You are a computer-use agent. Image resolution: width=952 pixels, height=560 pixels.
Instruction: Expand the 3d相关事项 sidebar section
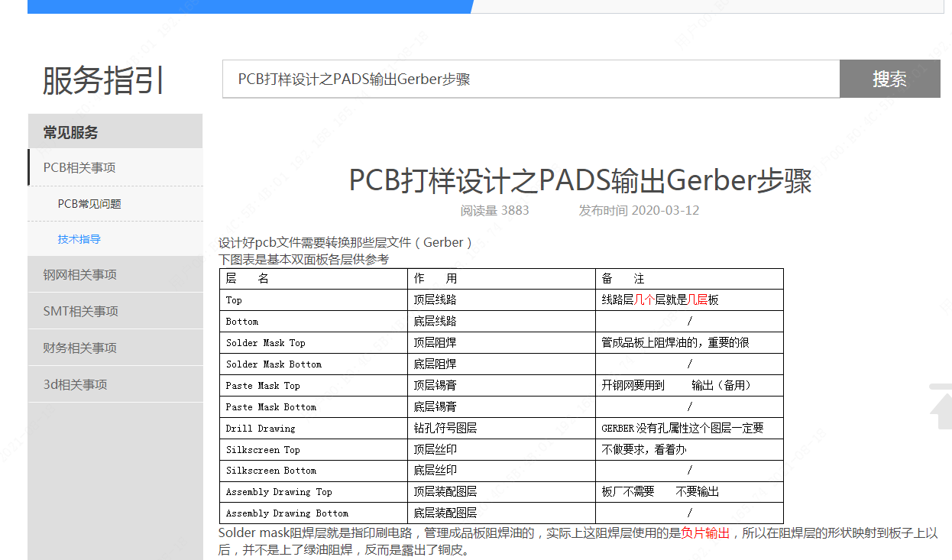point(75,384)
